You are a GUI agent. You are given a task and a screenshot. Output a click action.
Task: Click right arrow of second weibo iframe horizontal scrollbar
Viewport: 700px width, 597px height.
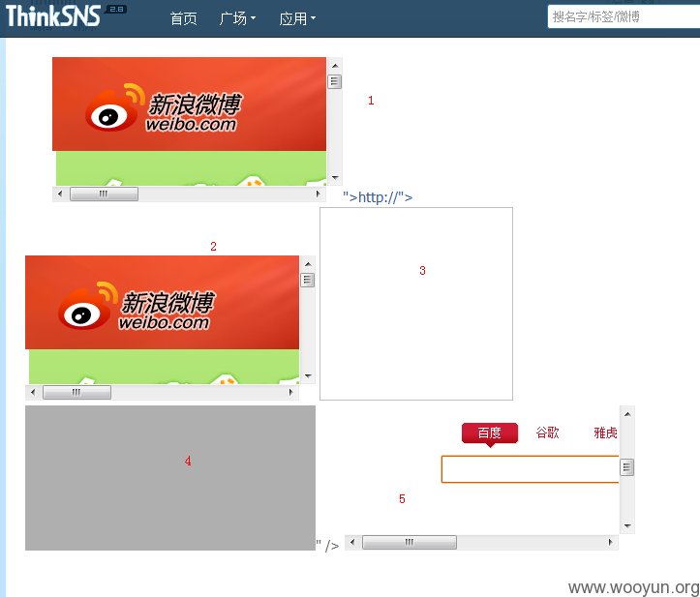coord(290,393)
